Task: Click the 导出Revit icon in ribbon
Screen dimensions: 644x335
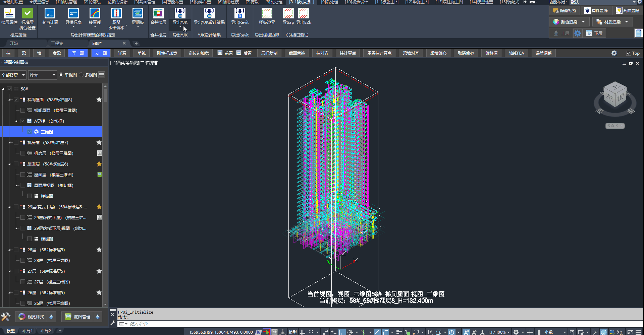Action: [239, 14]
